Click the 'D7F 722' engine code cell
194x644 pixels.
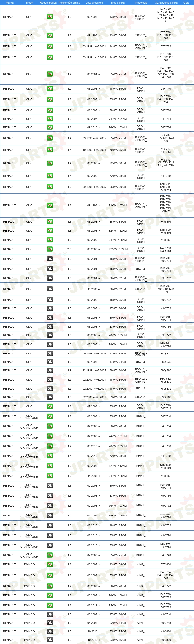(x=166, y=46)
